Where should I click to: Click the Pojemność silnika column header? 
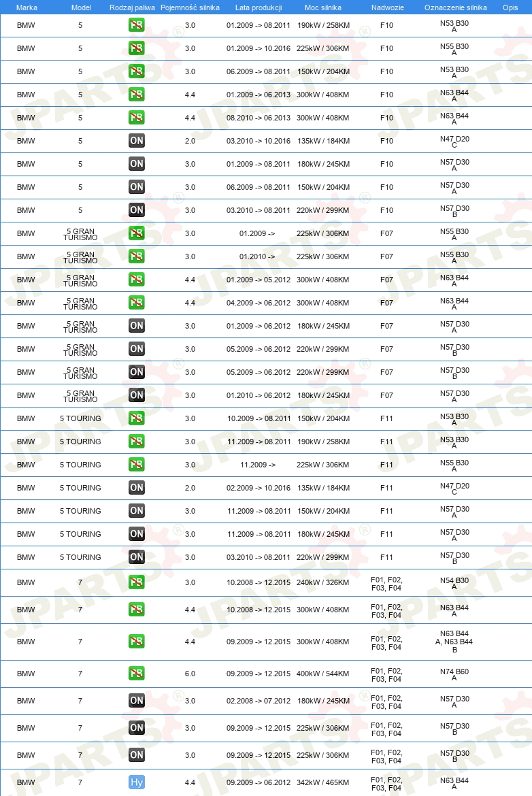[x=190, y=7]
